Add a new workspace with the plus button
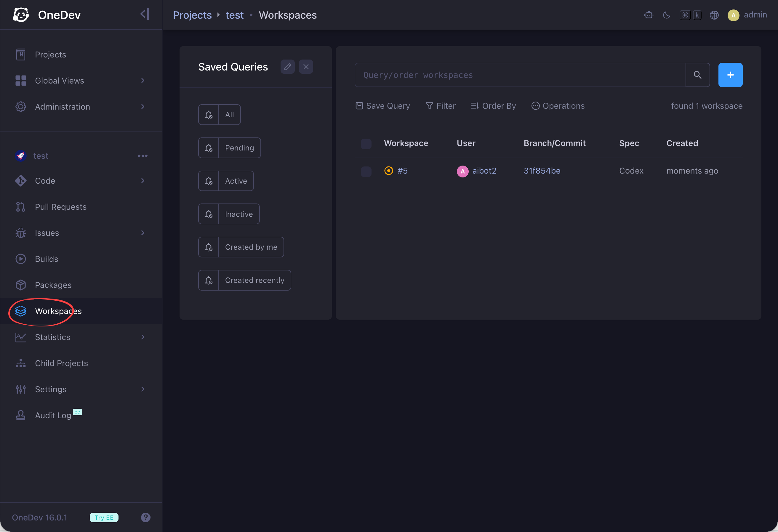Image resolution: width=778 pixels, height=532 pixels. (730, 75)
